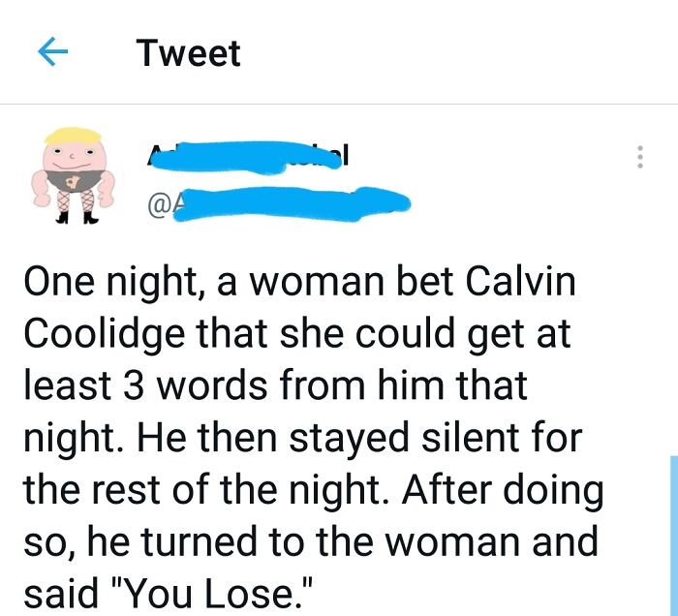Go back using the left arrow
Screen dimensions: 678x616
[54, 53]
